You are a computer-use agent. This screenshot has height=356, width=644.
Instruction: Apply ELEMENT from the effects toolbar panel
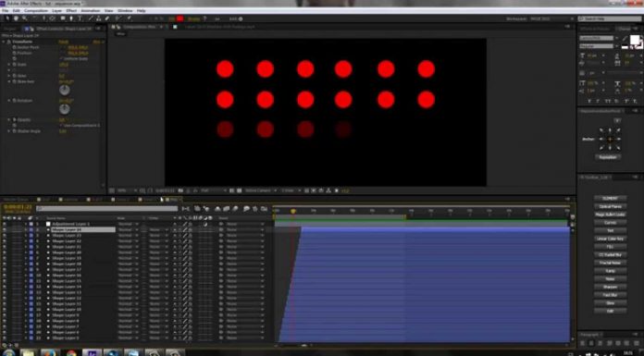(611, 198)
